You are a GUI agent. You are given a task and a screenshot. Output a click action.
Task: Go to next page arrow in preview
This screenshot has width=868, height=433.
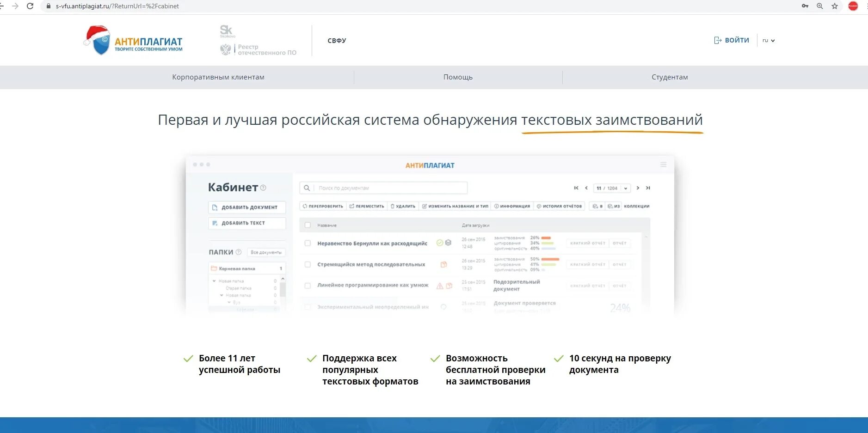(x=638, y=188)
